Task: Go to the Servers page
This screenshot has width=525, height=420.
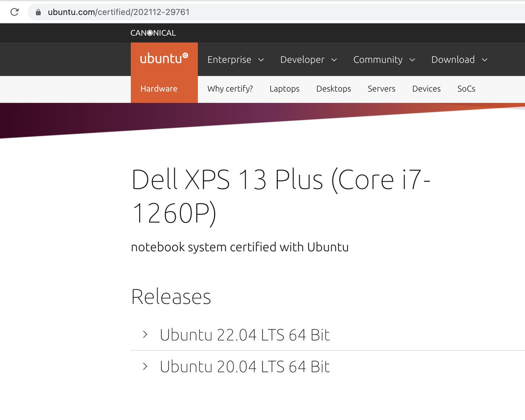Action: point(381,89)
